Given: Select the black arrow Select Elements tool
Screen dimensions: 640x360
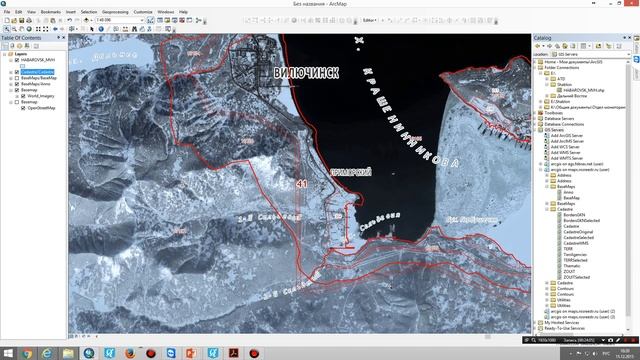Looking at the screenshot, I should point(92,29).
